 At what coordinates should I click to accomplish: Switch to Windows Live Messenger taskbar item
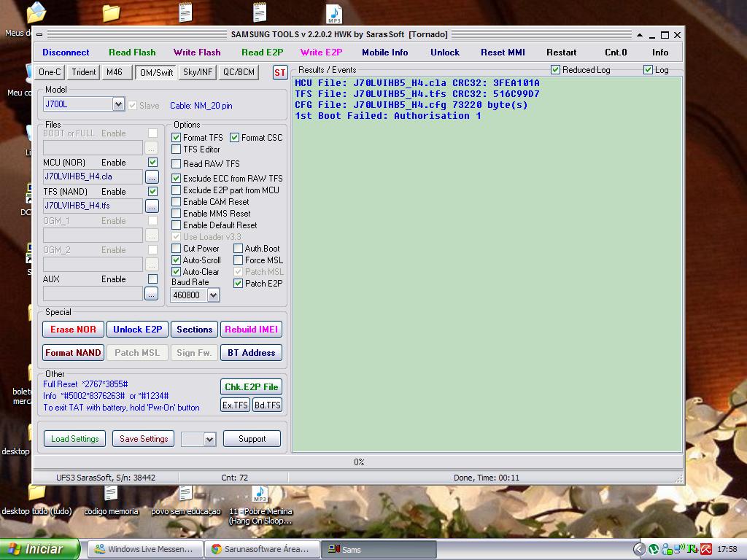pos(145,549)
